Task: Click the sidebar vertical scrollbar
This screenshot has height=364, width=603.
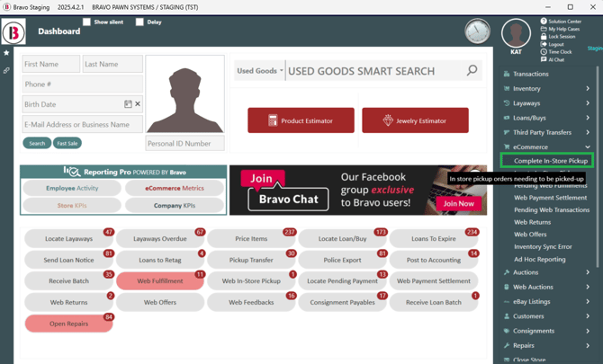Action: pos(598,167)
